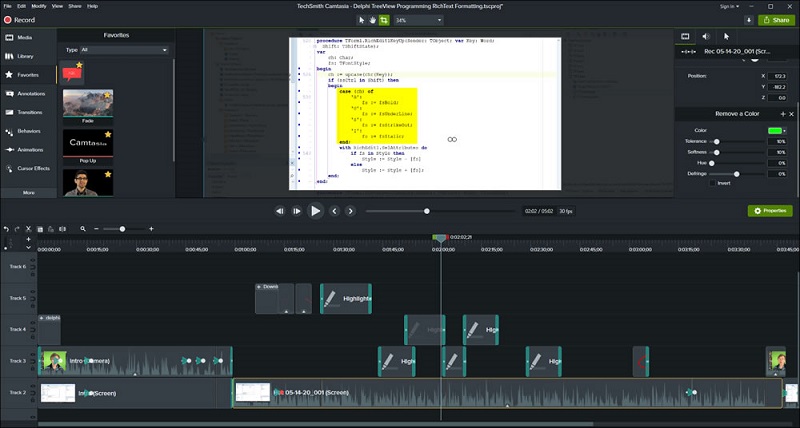Screen dimensions: 800x428
Task: Toggle the Invert checkbox
Action: pyautogui.click(x=712, y=183)
